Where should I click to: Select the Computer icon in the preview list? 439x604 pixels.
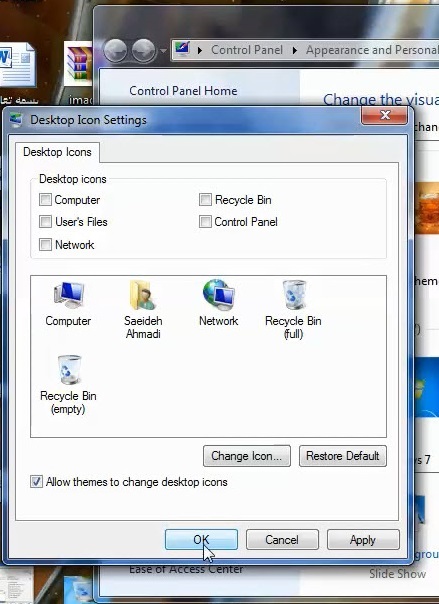[x=69, y=303]
